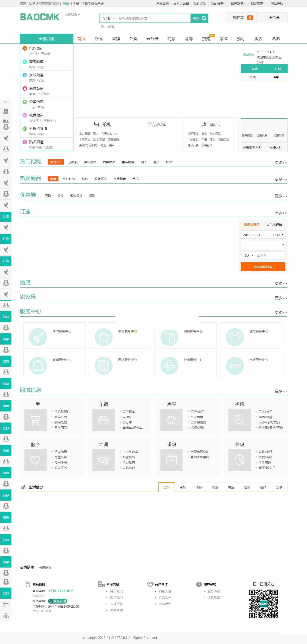Viewport: 307px width, 644px height.
Task: Click the 搜索 search button
Action: pyautogui.click(x=199, y=18)
